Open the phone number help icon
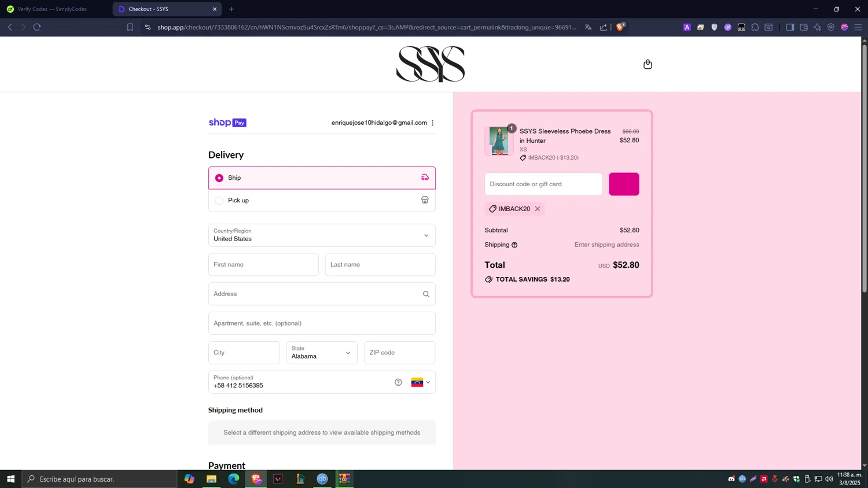868x488 pixels. (398, 382)
